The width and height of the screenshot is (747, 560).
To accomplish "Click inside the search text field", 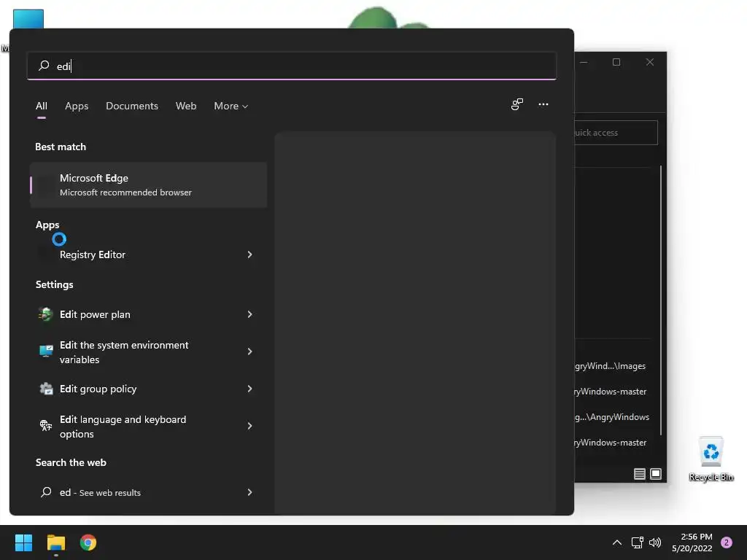I will click(x=292, y=66).
